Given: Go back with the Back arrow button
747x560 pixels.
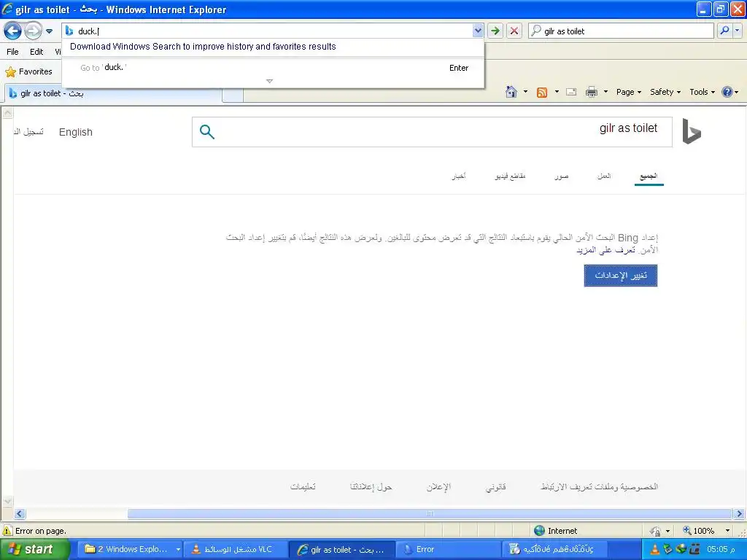Looking at the screenshot, I should pos(12,31).
